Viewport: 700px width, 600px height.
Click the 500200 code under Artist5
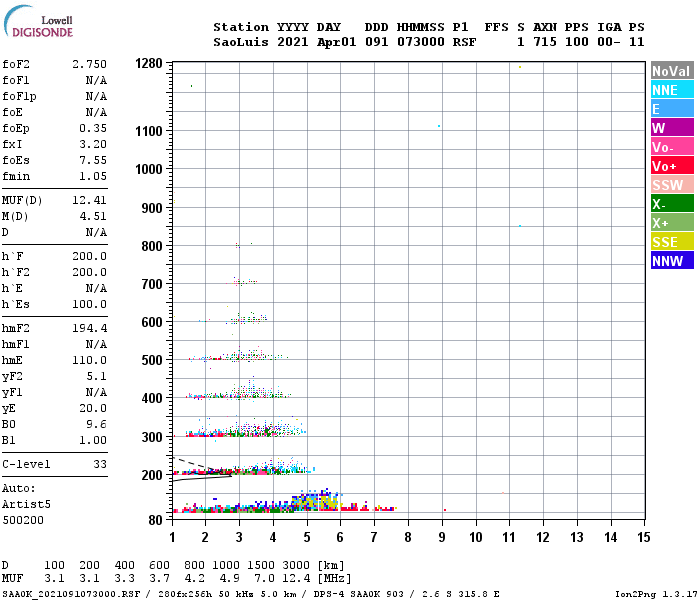pos(23,520)
